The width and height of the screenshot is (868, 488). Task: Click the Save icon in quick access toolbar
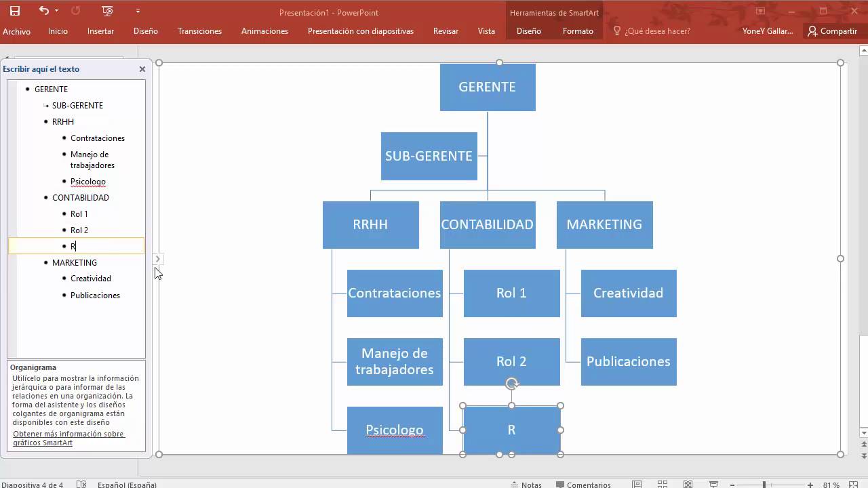(14, 11)
